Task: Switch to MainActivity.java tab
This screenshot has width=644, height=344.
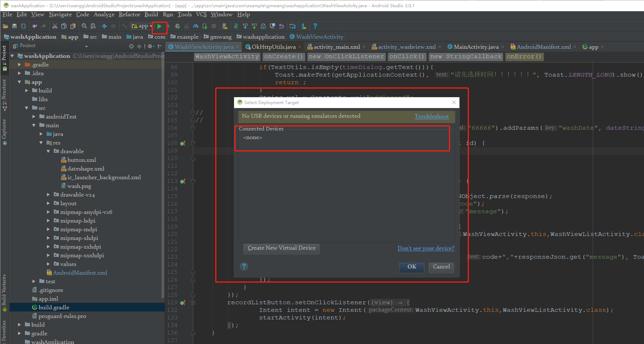Action: point(476,47)
